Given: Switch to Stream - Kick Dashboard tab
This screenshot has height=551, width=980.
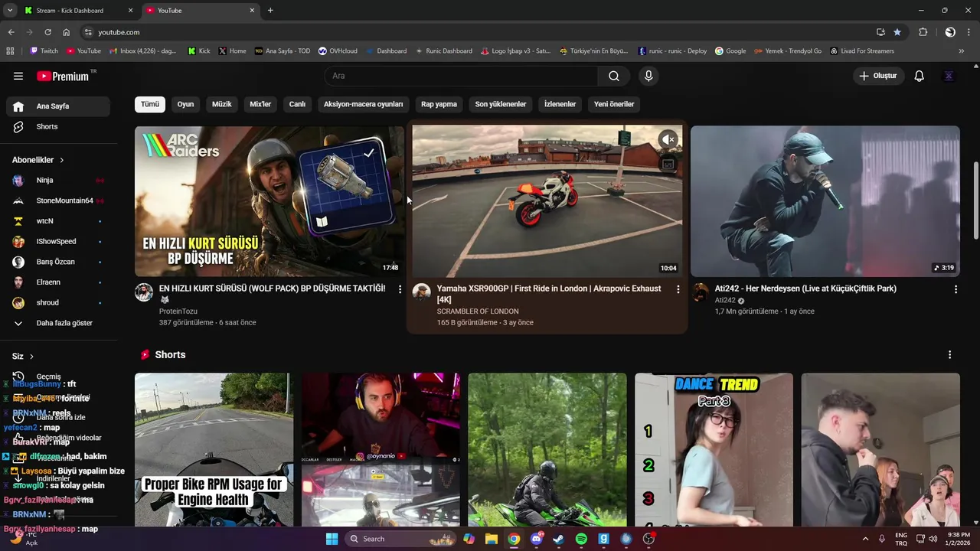Looking at the screenshot, I should coord(75,11).
